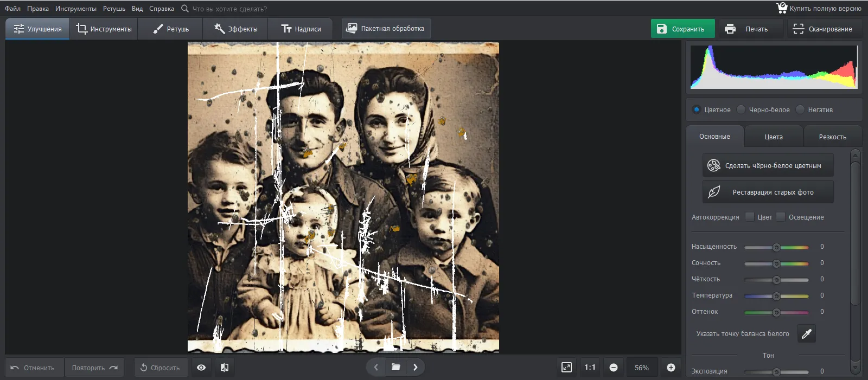868x380 pixels.
Task: Click the fit-to-screen icon
Action: point(566,368)
